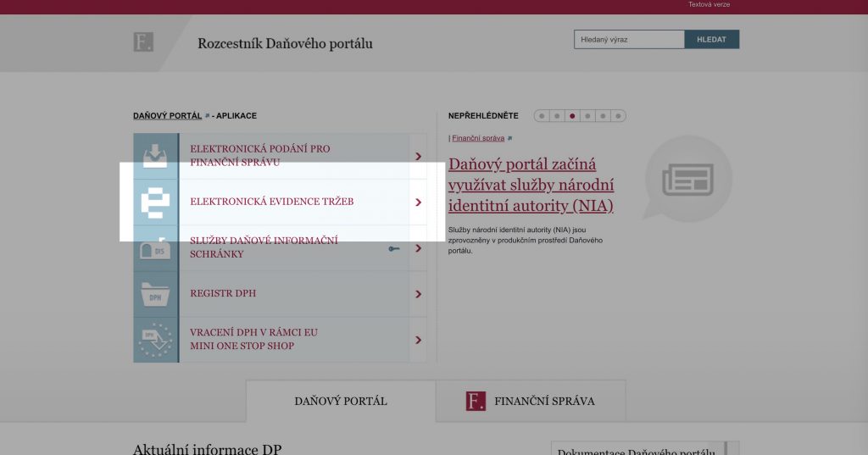Click the newspaper speech bubble icon

687,180
